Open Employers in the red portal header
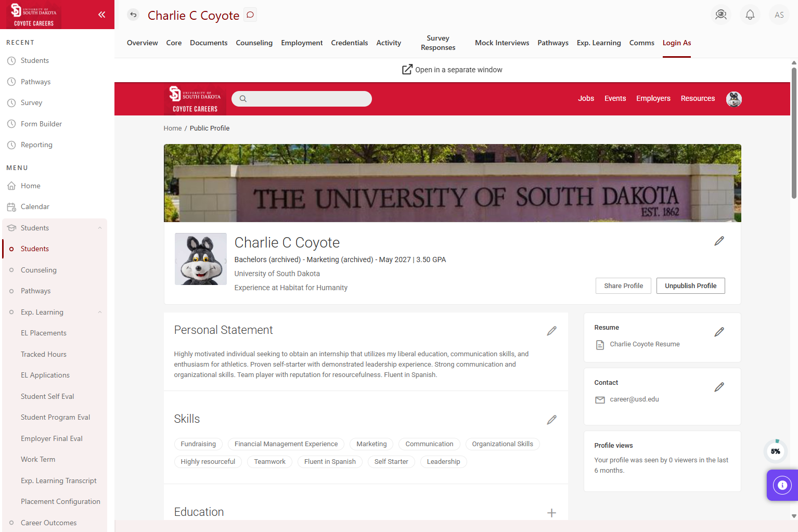This screenshot has width=798, height=532. click(x=653, y=98)
